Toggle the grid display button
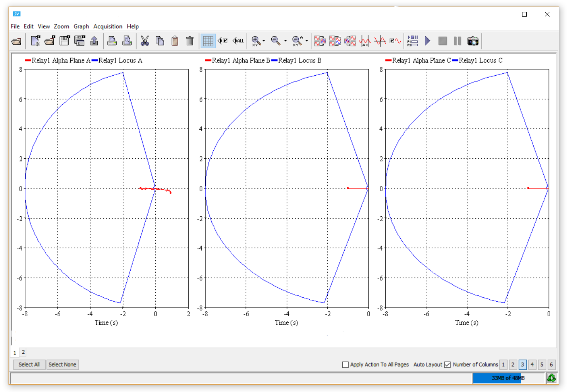Image resolution: width=570 pixels, height=392 pixels. coord(208,41)
